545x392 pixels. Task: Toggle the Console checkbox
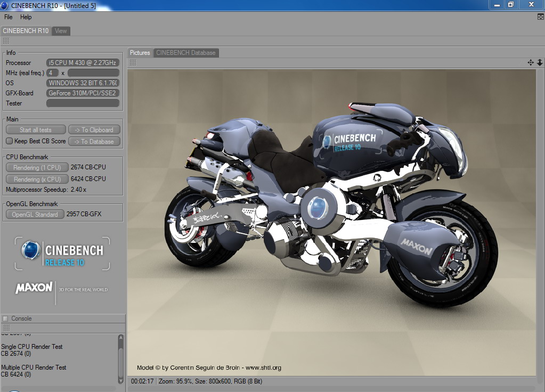(5, 318)
